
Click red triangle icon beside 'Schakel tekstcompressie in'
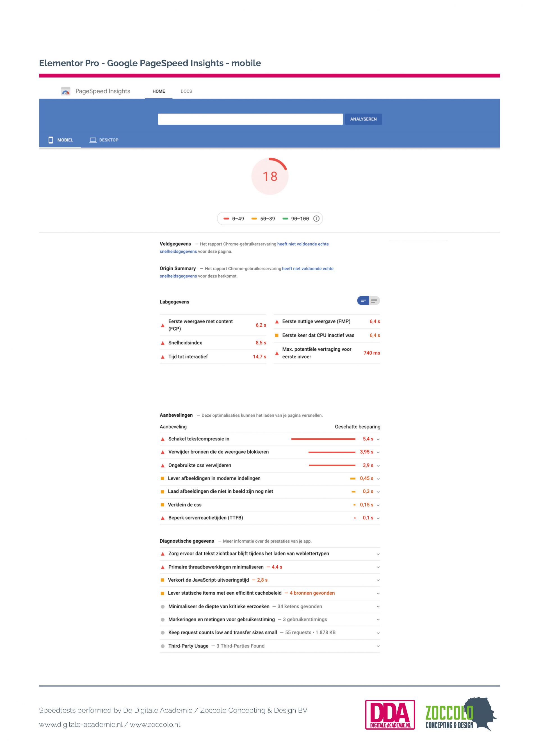[x=163, y=439]
